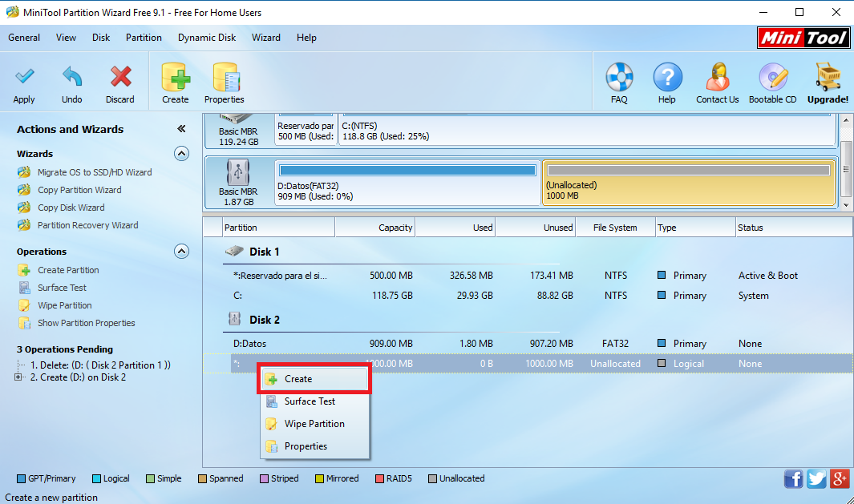
Task: Select pending operation 1. Delete D:
Action: pos(100,365)
